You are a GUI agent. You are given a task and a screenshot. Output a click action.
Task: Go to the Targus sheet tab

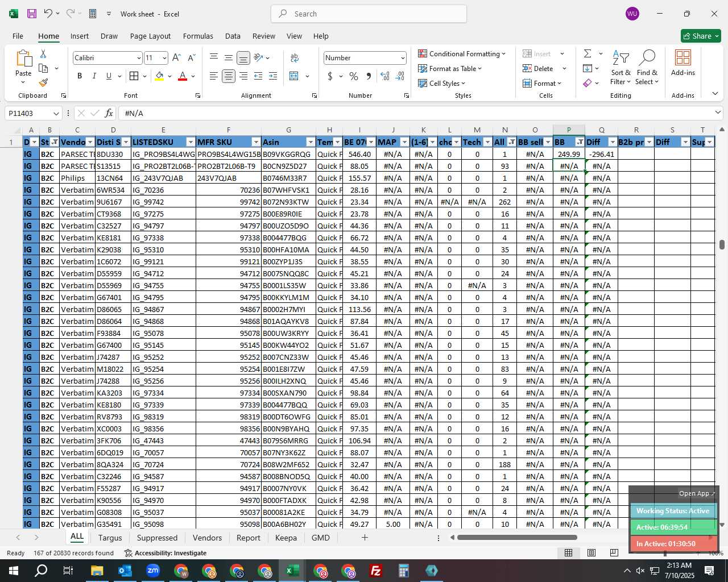(x=110, y=538)
